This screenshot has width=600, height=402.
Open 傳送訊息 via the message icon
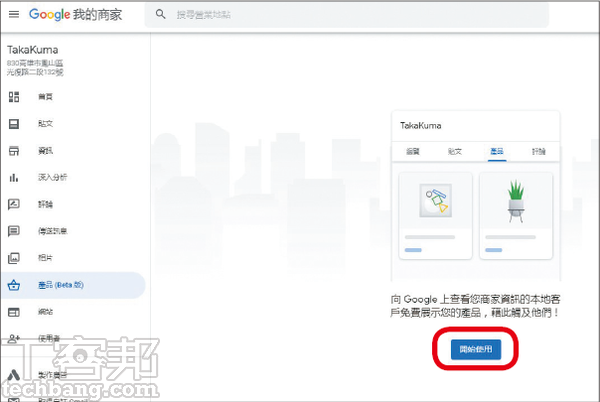[x=14, y=231]
